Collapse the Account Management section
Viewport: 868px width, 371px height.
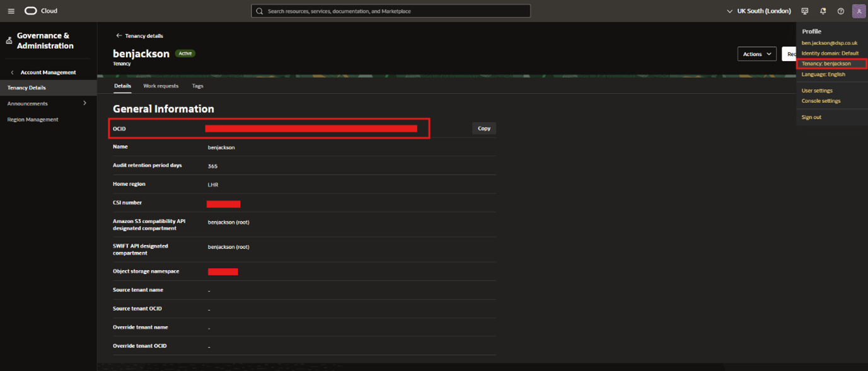coord(12,72)
